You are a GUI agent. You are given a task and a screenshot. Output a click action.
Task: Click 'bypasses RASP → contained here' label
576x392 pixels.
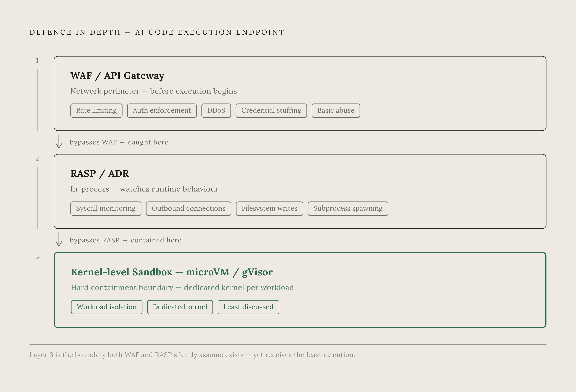pyautogui.click(x=126, y=240)
